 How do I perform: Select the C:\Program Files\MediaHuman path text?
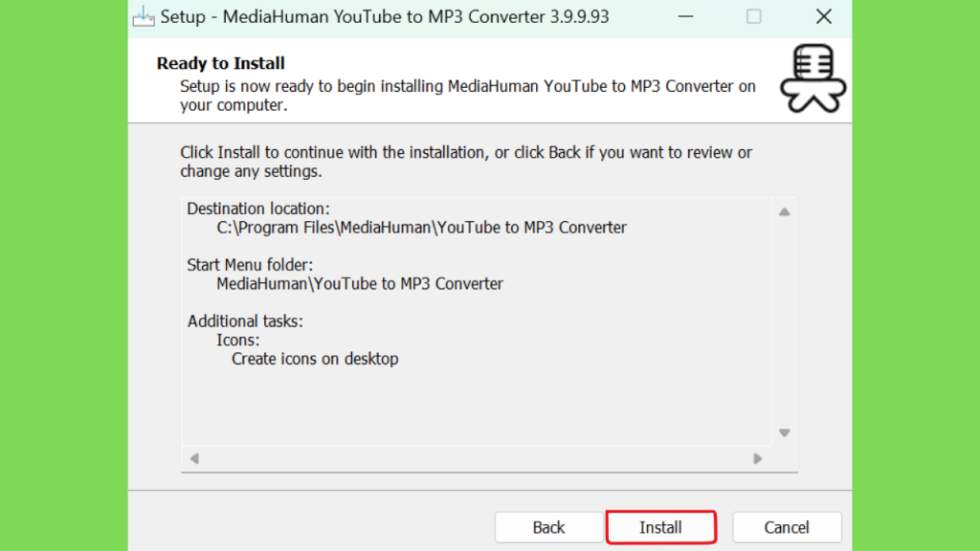pyautogui.click(x=421, y=228)
